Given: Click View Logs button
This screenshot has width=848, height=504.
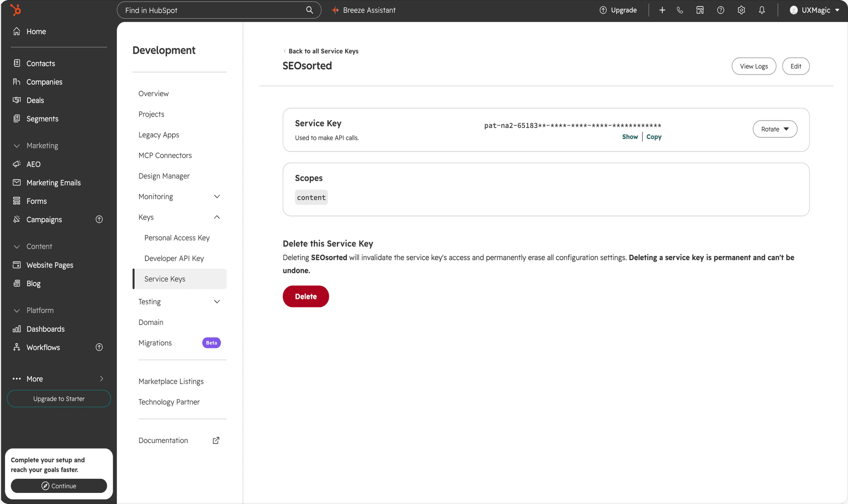Looking at the screenshot, I should 754,66.
